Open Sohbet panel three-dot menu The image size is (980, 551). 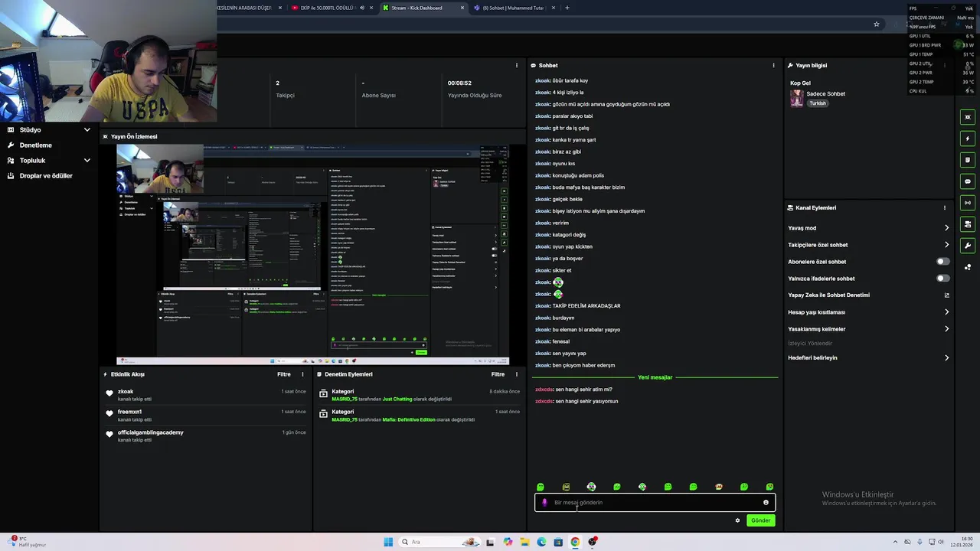click(773, 66)
